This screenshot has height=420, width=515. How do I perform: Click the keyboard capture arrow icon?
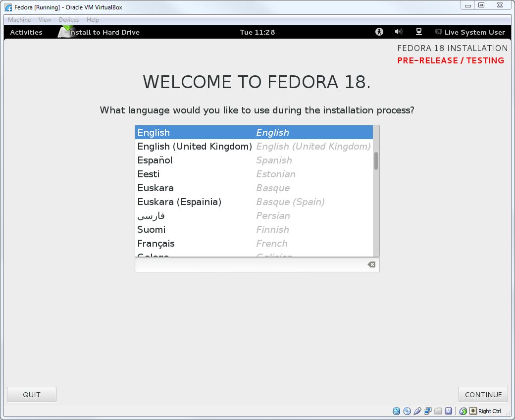coord(473,411)
